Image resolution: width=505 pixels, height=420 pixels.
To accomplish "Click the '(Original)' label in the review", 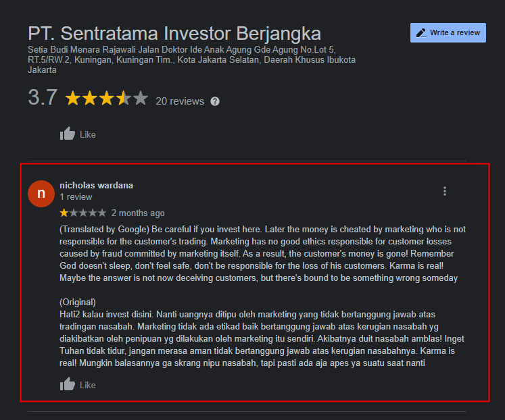I will [x=78, y=303].
